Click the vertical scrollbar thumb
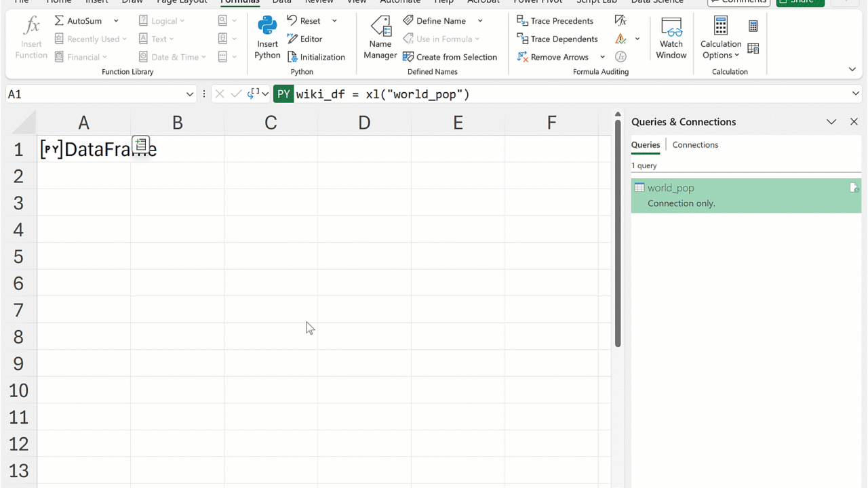This screenshot has width=868, height=488. 618,230
